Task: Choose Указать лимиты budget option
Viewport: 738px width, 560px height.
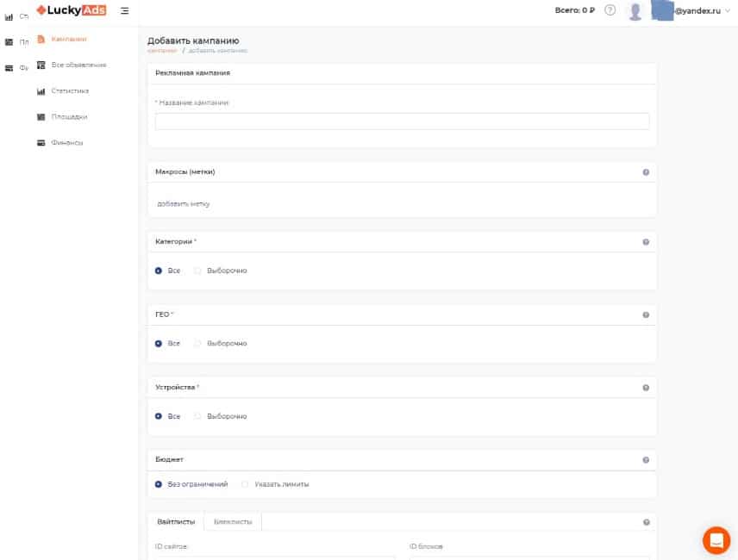Action: tap(246, 484)
